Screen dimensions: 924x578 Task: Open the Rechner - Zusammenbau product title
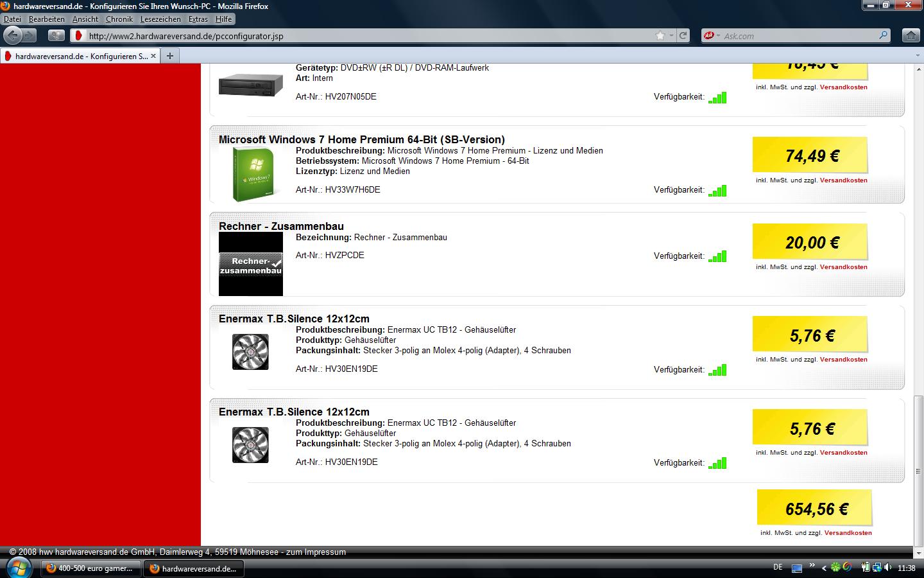coord(281,226)
